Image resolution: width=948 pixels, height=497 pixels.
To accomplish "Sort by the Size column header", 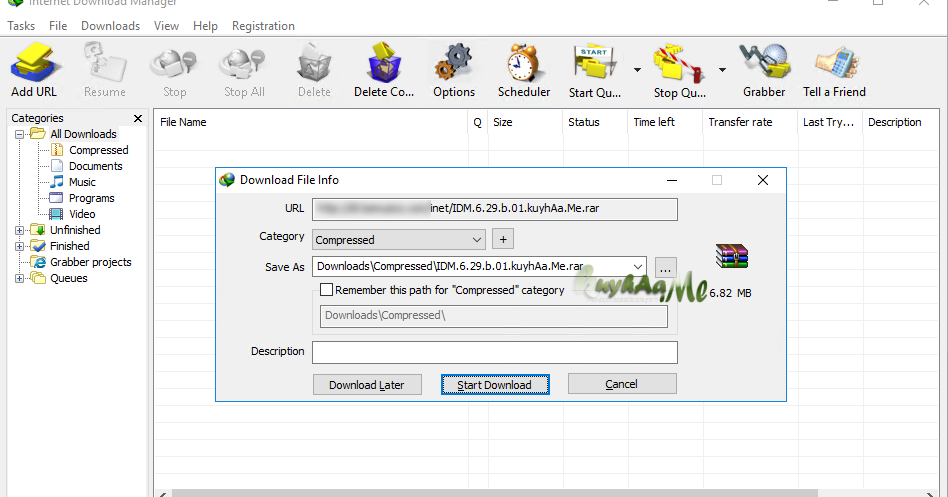I will pyautogui.click(x=525, y=122).
